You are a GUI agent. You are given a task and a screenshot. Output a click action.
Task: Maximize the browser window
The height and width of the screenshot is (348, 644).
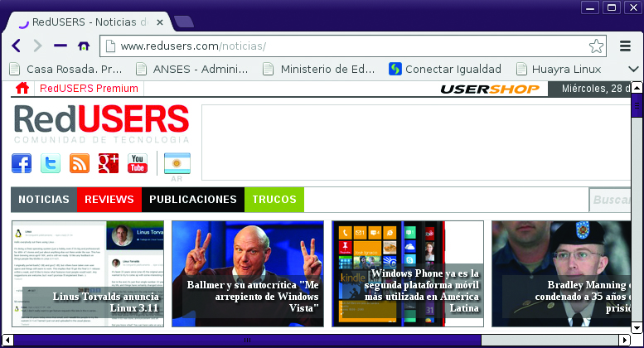pyautogui.click(x=612, y=7)
